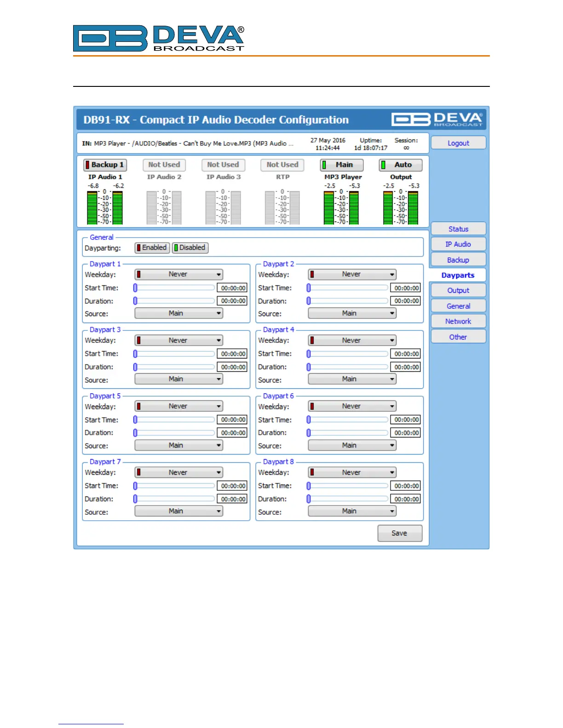Click the Daypart 1 Start Time value field
This screenshot has width=563, height=728.
click(x=232, y=288)
